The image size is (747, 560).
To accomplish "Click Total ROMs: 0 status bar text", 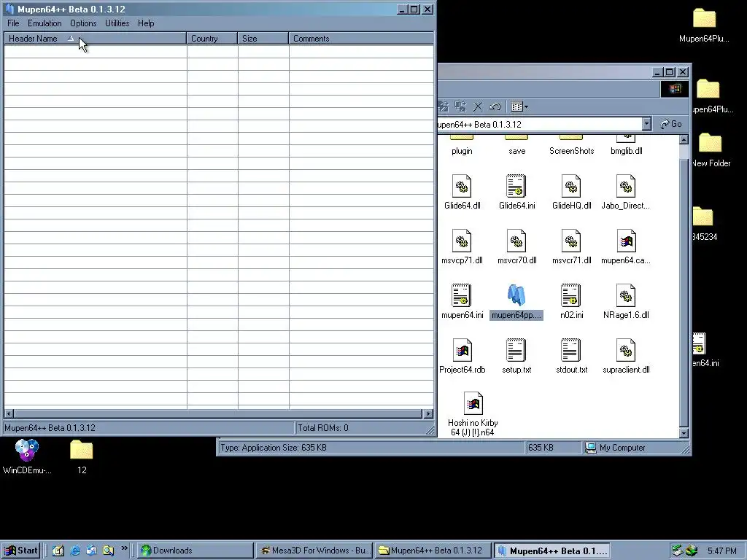I will pos(322,427).
